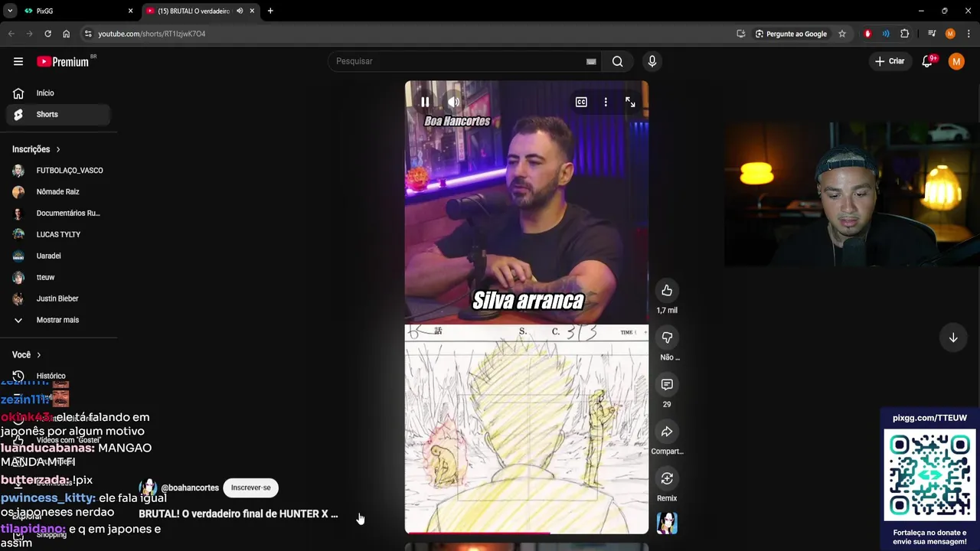Open the Short's three-dot more options
The height and width of the screenshot is (551, 980).
click(606, 102)
